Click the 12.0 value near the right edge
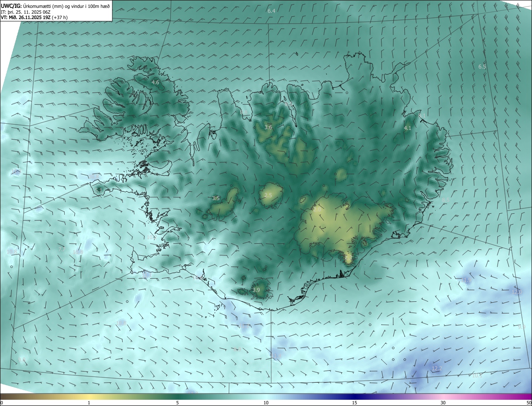Viewport: 532px width, 406px height. [517, 292]
